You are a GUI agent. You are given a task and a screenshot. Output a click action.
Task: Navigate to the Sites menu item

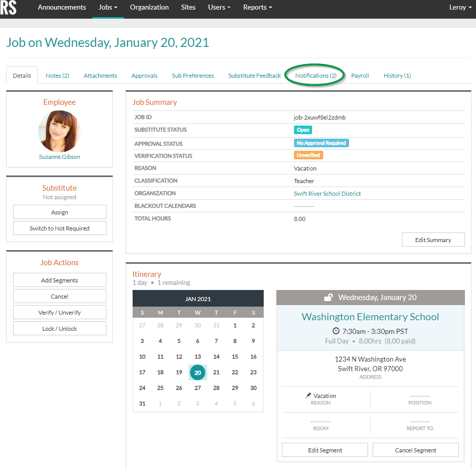tap(188, 7)
